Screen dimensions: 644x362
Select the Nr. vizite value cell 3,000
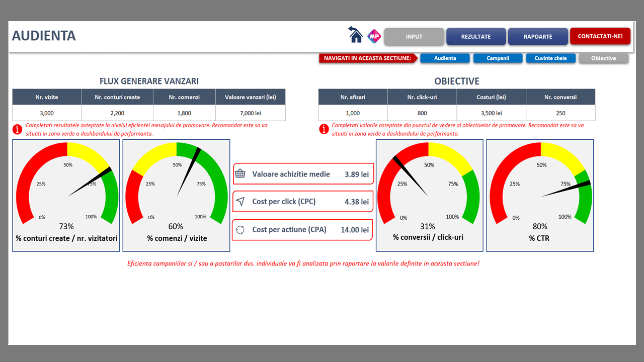pos(47,113)
